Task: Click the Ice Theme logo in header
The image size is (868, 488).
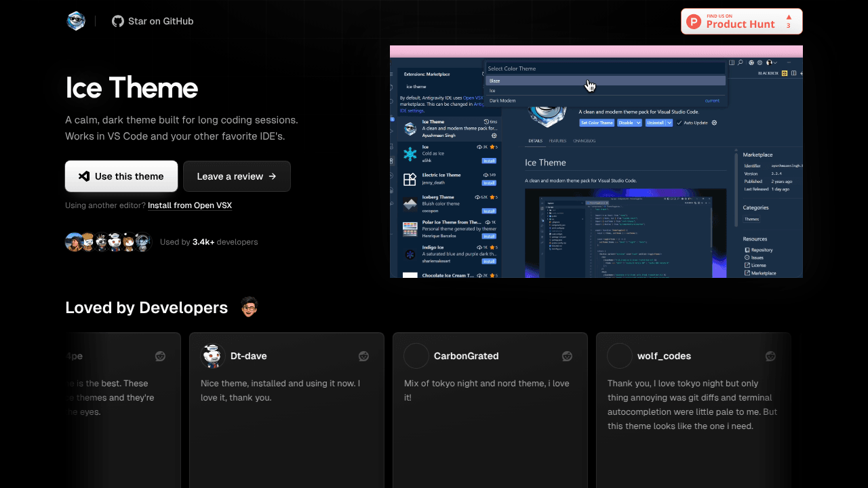Action: (76, 21)
